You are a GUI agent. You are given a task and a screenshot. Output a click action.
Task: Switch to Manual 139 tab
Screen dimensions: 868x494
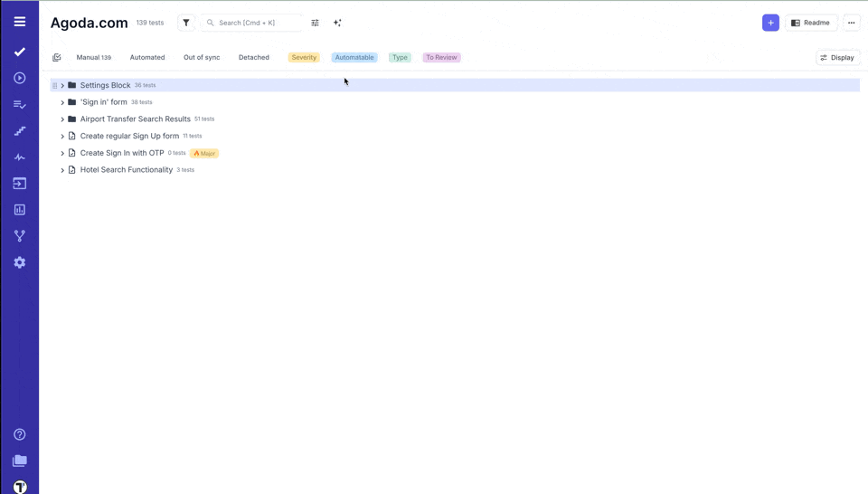(x=93, y=58)
